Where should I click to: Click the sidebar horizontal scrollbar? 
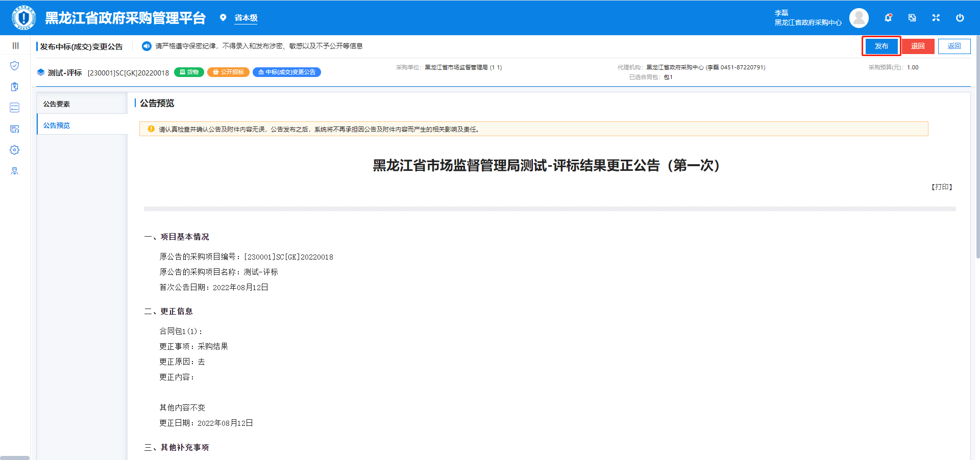[x=15, y=458]
